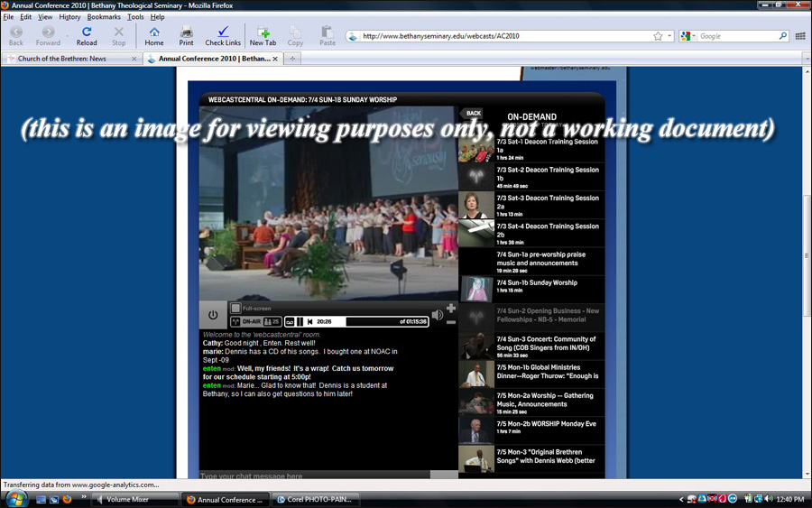Close the Annual Conference 2010 tab
Viewport: 812px width, 508px height.
275,59
